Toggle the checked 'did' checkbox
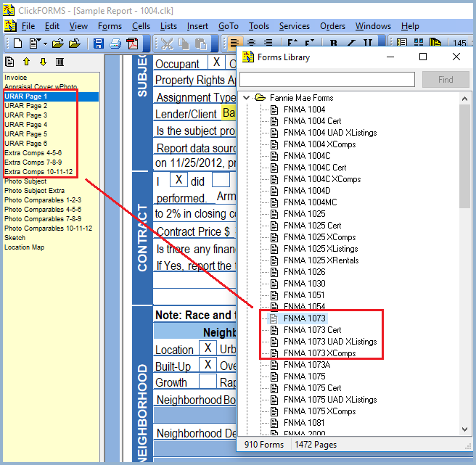 pos(178,180)
